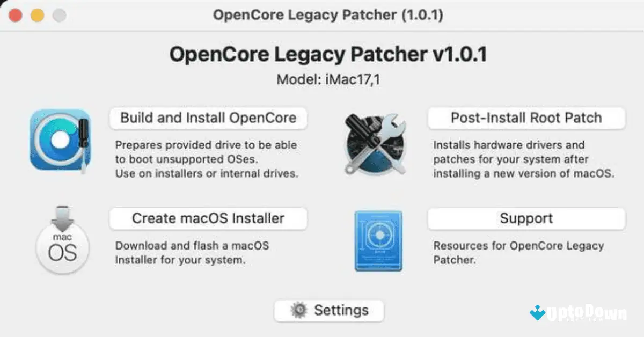Click Post-Install Root Patch
Screen dimensions: 644x337
point(525,118)
